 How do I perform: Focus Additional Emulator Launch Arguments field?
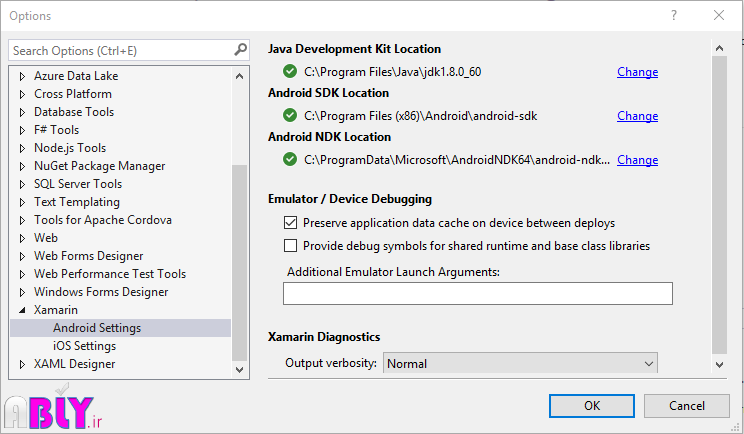point(478,294)
